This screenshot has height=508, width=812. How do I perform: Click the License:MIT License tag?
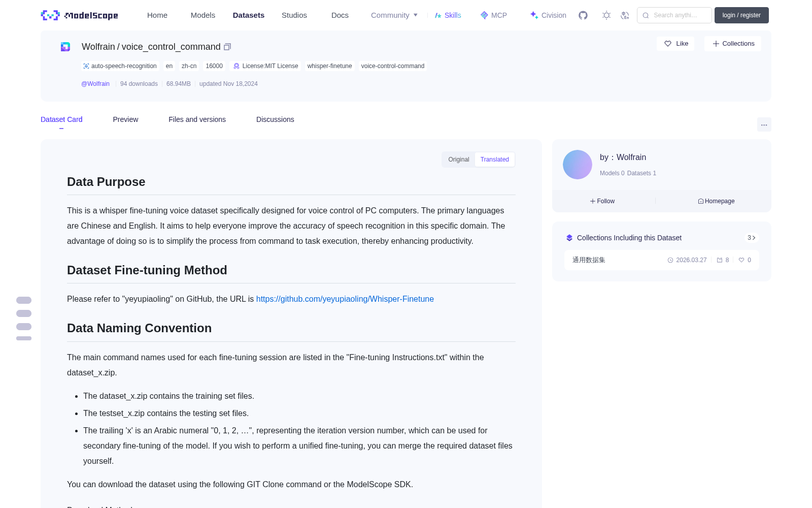coord(265,66)
